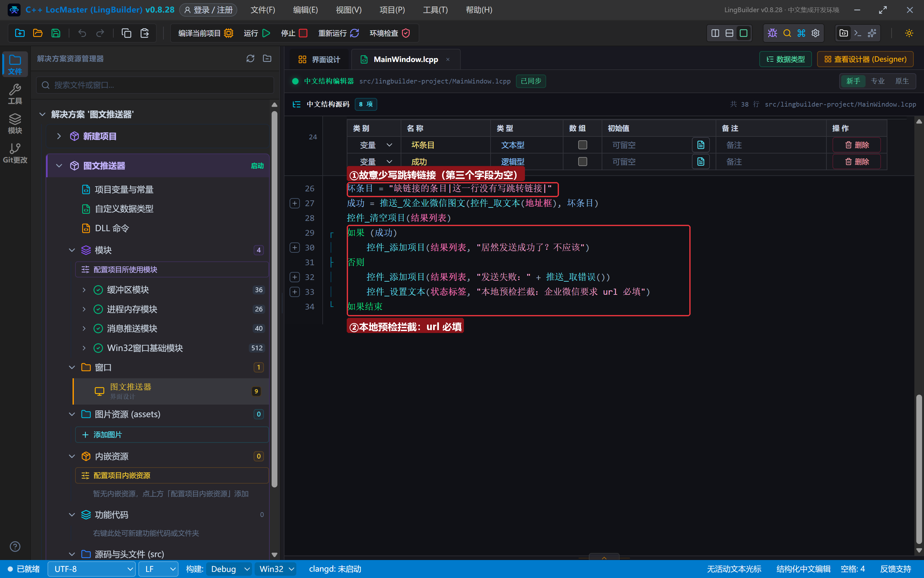This screenshot has width=924, height=578.
Task: Expand the 缓冲区模块 module entry
Action: (x=84, y=290)
